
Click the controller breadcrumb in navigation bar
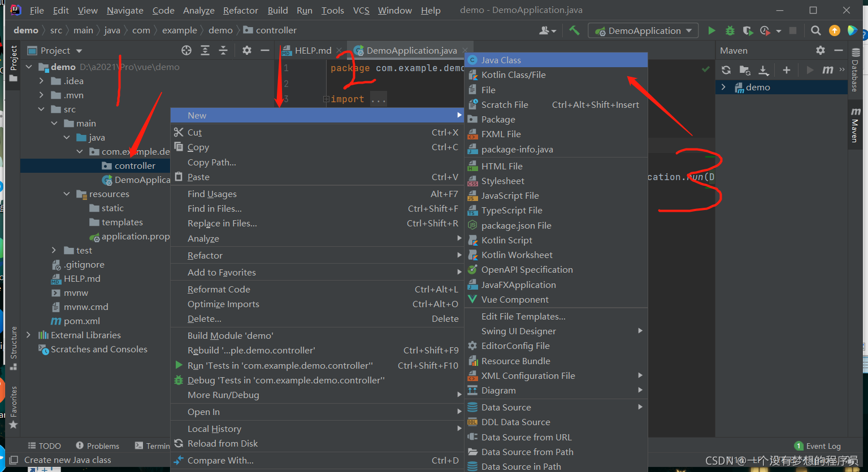270,30
